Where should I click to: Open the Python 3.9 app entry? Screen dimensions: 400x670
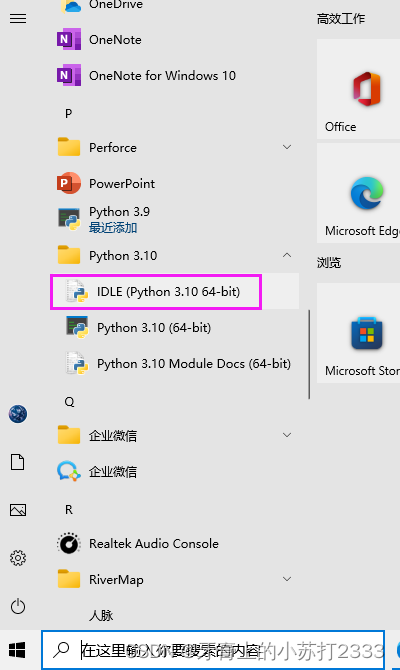click(x=174, y=219)
